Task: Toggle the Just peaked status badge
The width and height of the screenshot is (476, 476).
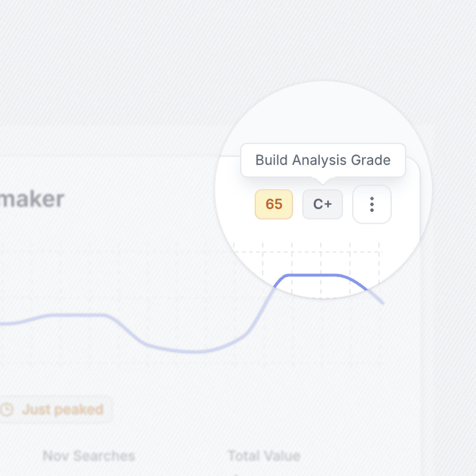Action: point(57,409)
